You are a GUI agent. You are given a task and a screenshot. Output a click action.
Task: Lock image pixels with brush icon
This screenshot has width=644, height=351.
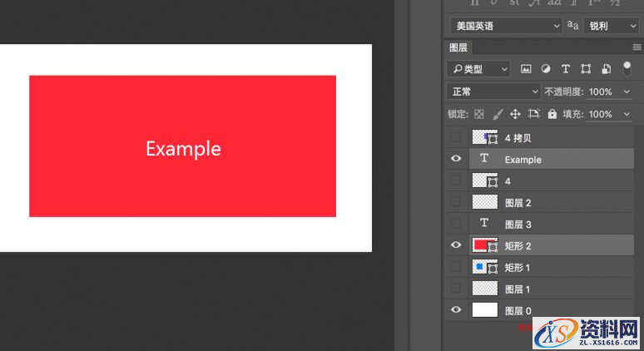tap(498, 114)
